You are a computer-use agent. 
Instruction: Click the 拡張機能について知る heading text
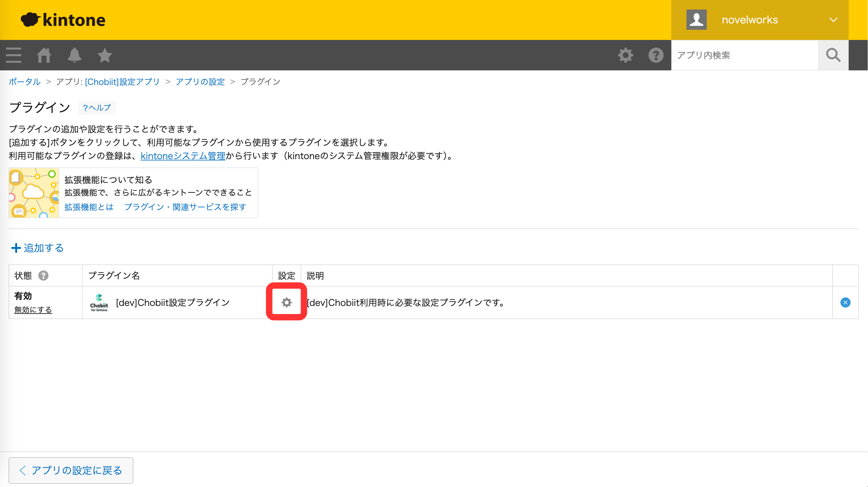pos(108,180)
